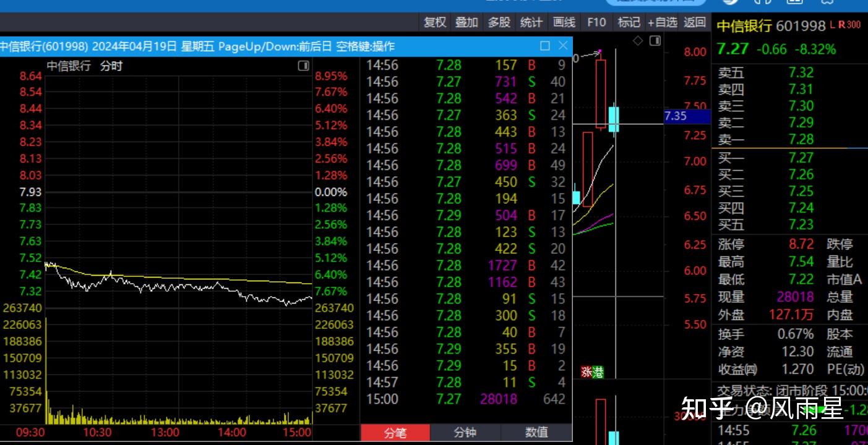The image size is (868, 445).
Task: Open 多股 multi-stock view
Action: (499, 22)
